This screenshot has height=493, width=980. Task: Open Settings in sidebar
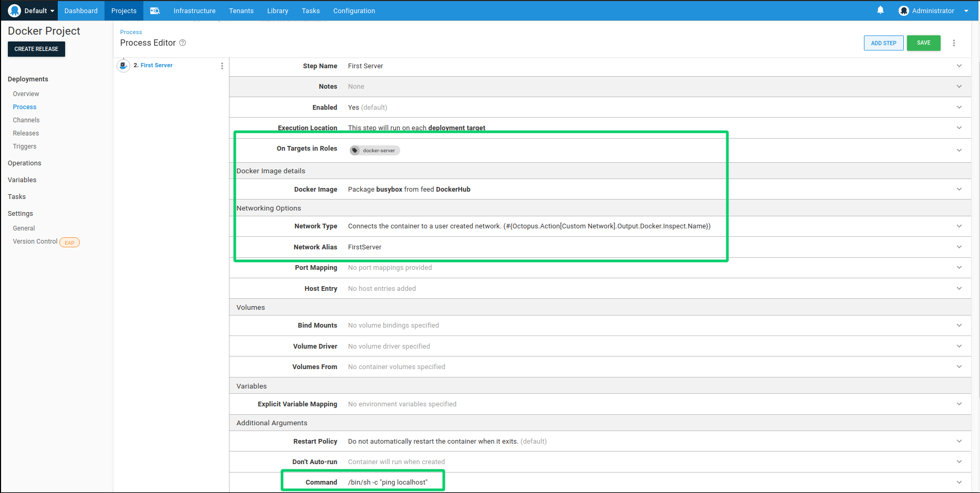coord(20,214)
